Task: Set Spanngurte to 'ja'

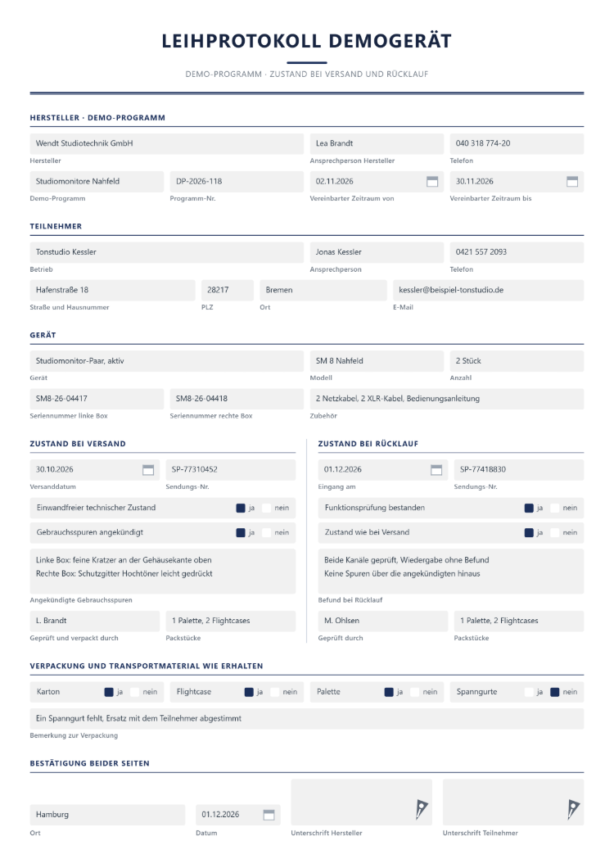Action: (529, 692)
